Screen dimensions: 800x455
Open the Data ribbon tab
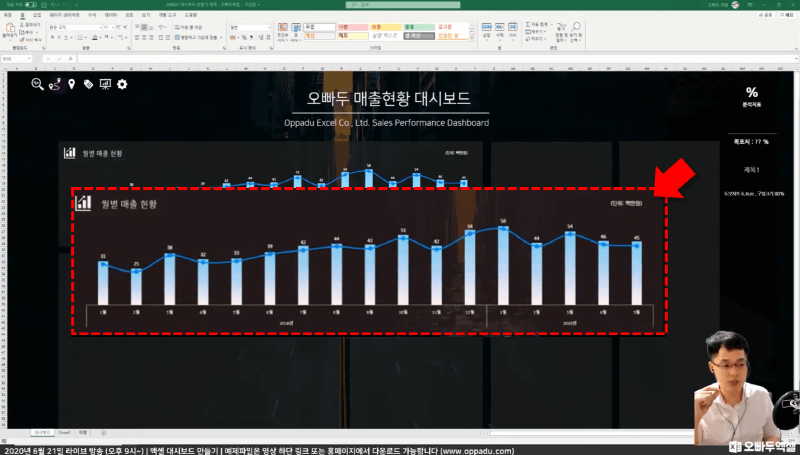[x=110, y=15]
